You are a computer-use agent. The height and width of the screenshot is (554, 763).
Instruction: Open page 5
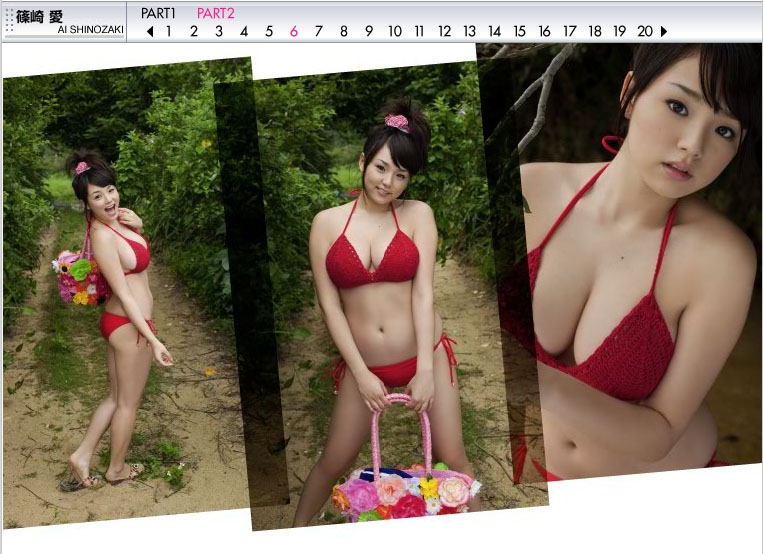(x=269, y=32)
